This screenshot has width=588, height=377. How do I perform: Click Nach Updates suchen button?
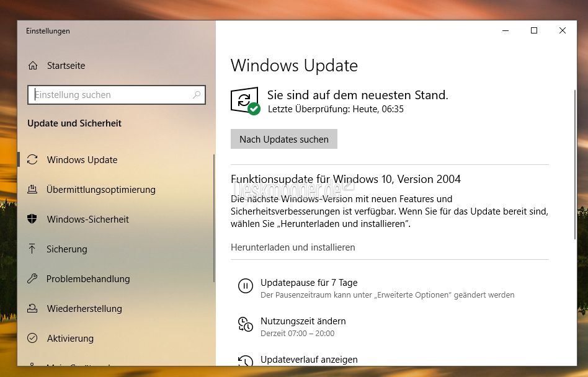[284, 139]
